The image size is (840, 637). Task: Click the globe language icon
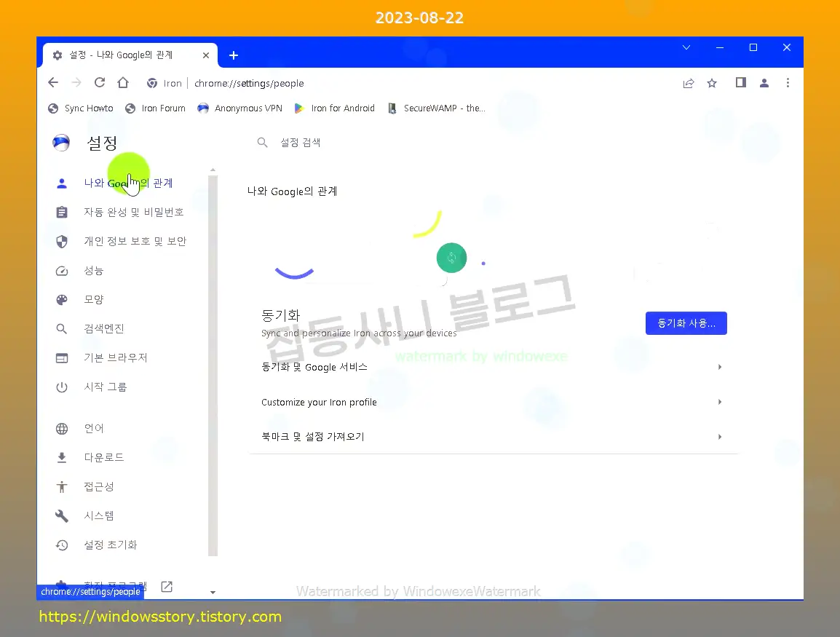pyautogui.click(x=62, y=429)
